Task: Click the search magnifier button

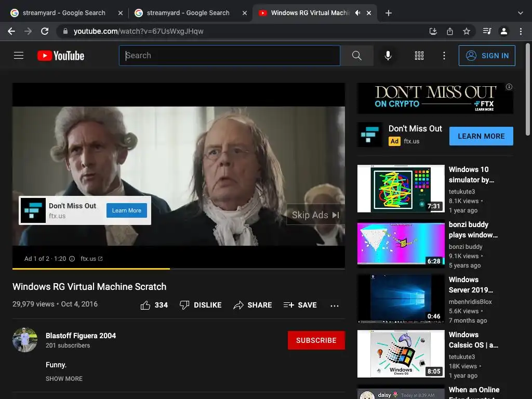Action: click(356, 55)
